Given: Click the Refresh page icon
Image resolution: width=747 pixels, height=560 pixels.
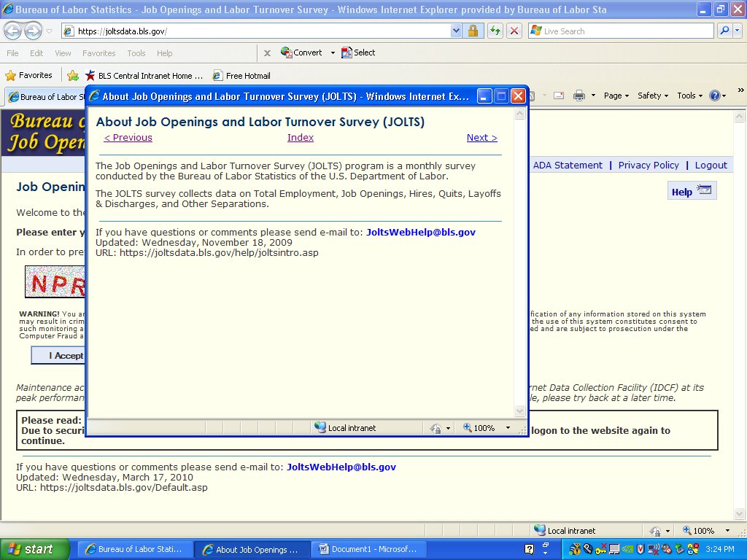Looking at the screenshot, I should (x=495, y=31).
